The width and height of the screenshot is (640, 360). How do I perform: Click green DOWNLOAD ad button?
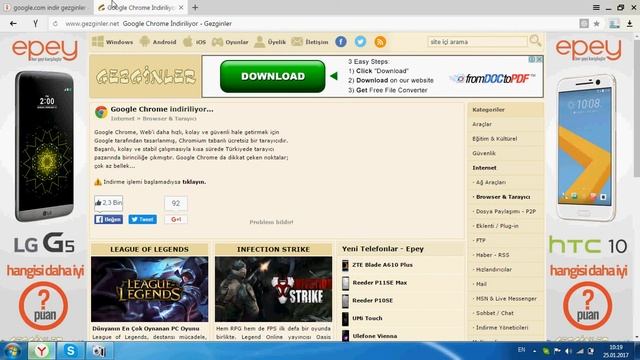tap(272, 76)
